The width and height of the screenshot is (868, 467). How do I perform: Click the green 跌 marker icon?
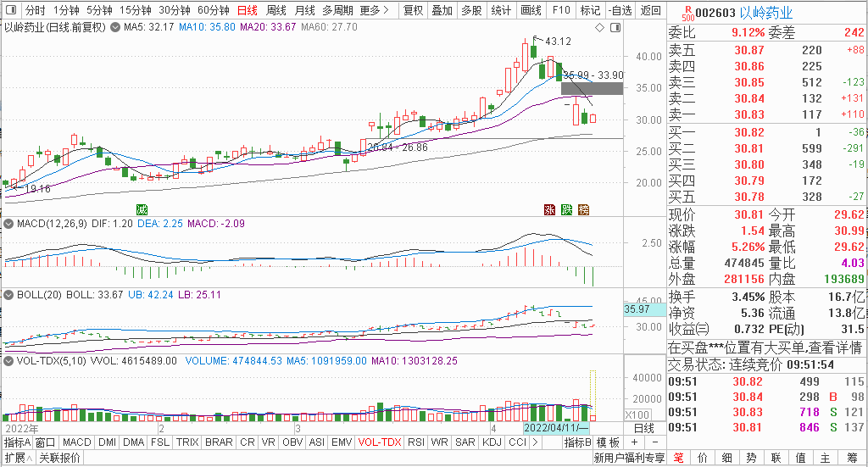[x=566, y=209]
